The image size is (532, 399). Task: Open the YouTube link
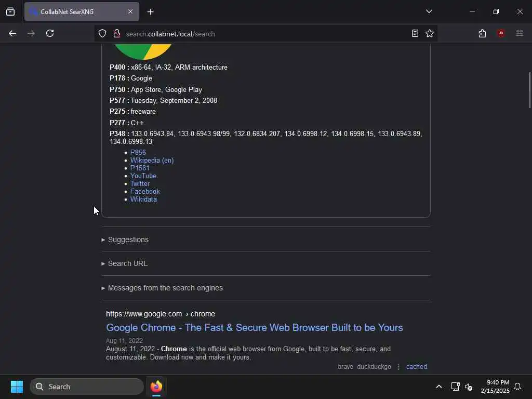tap(143, 176)
